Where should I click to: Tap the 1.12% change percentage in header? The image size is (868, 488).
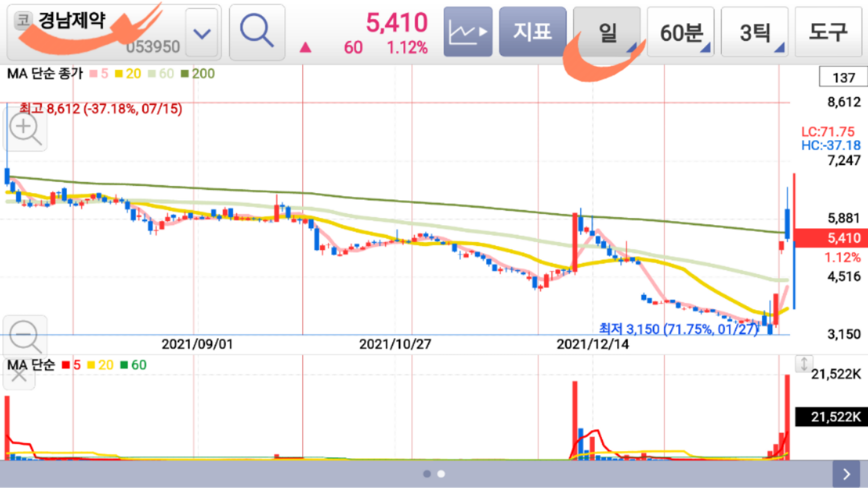point(407,47)
